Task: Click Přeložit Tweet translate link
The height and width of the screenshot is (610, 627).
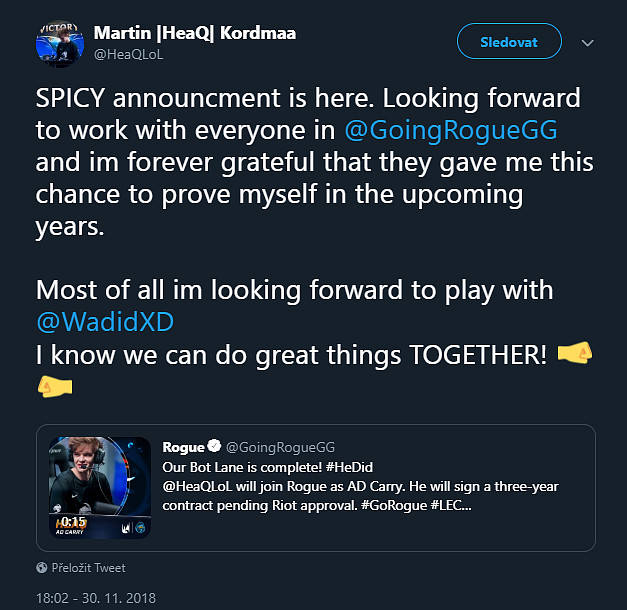Action: pyautogui.click(x=89, y=567)
